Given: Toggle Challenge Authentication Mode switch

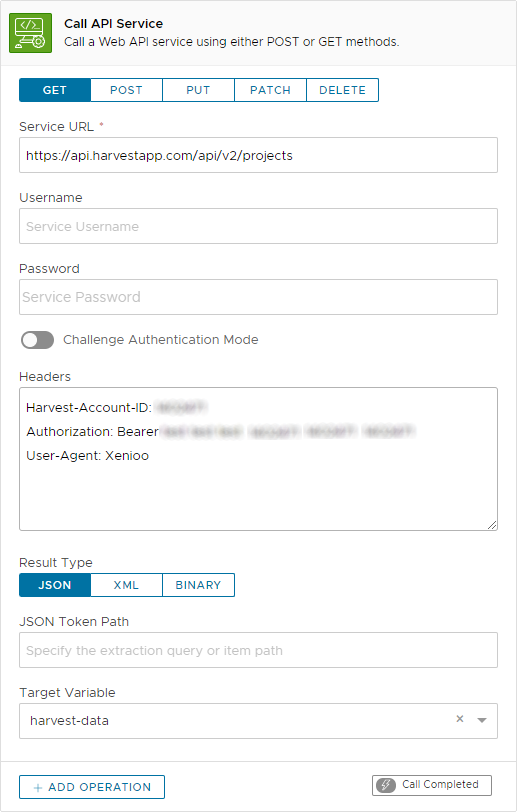Looking at the screenshot, I should click(x=37, y=340).
